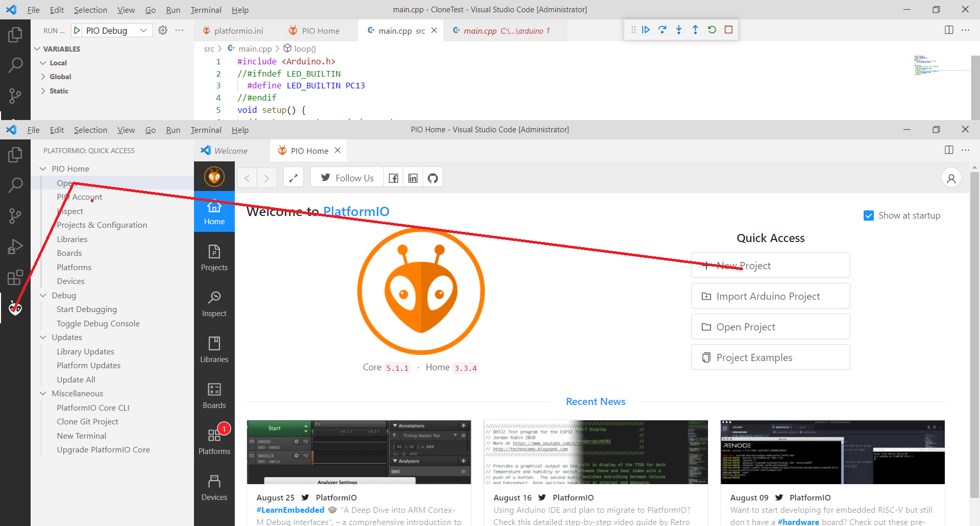
Task: Click the Step Out debug icon
Action: [x=695, y=30]
